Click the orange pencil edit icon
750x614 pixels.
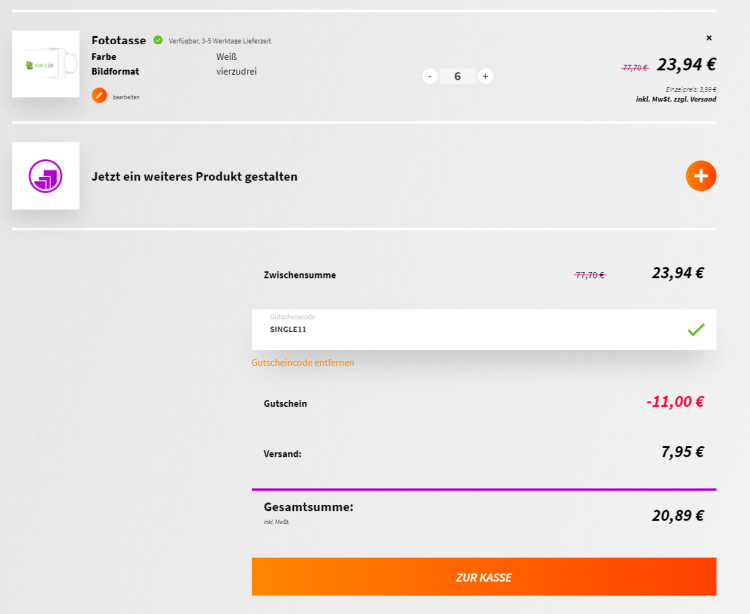99,95
